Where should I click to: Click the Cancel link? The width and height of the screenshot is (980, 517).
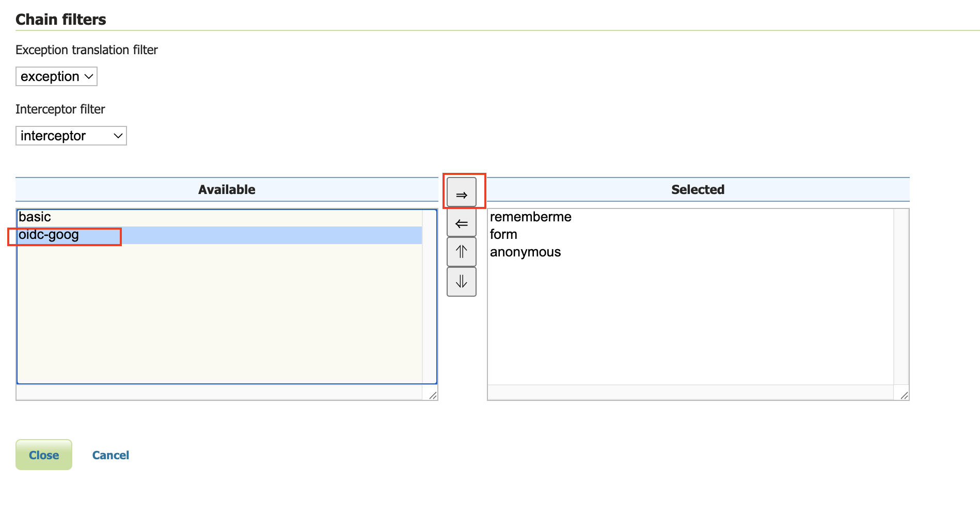pyautogui.click(x=110, y=455)
